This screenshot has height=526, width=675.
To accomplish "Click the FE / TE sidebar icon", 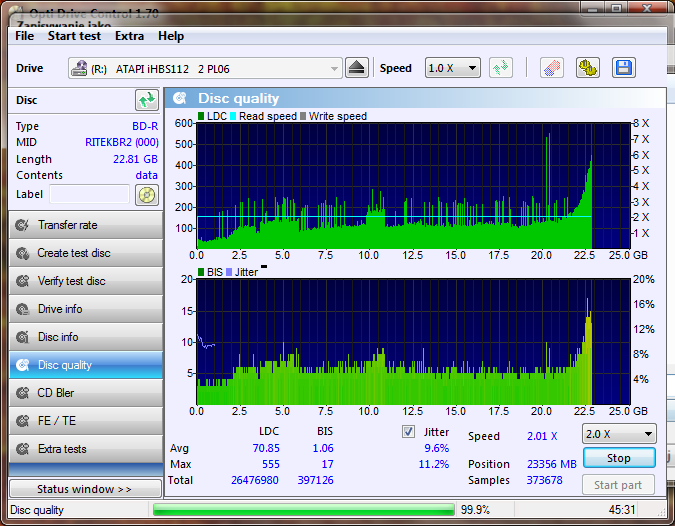I will (x=22, y=421).
